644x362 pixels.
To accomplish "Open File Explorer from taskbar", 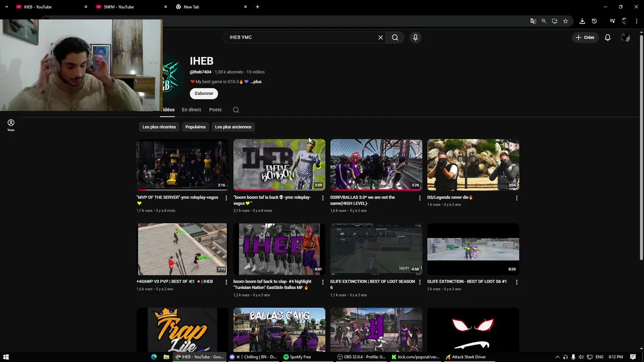I will (x=167, y=357).
